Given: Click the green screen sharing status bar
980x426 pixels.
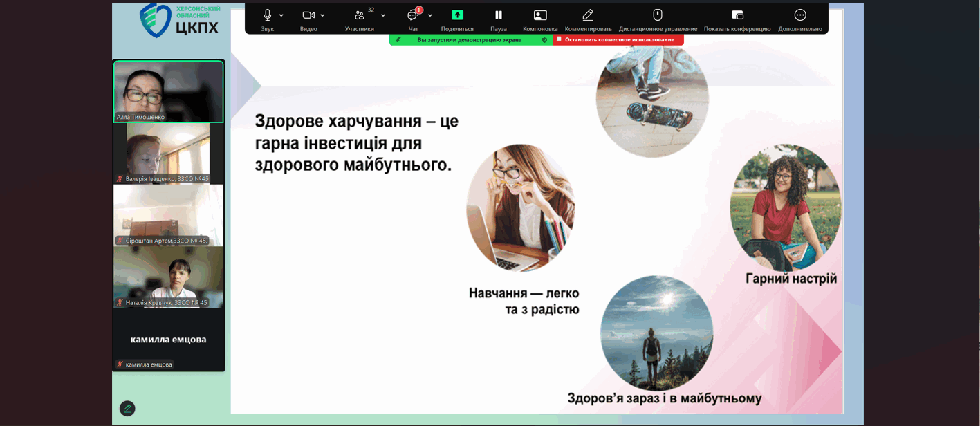Looking at the screenshot, I should coord(470,40).
